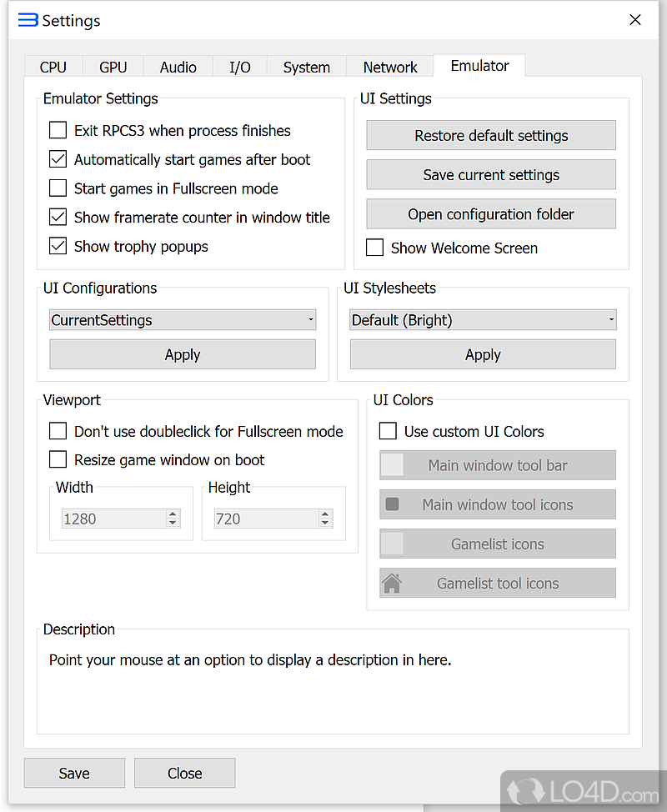667x812 pixels.
Task: Click the description text about pointing your mouse
Action: [x=250, y=659]
